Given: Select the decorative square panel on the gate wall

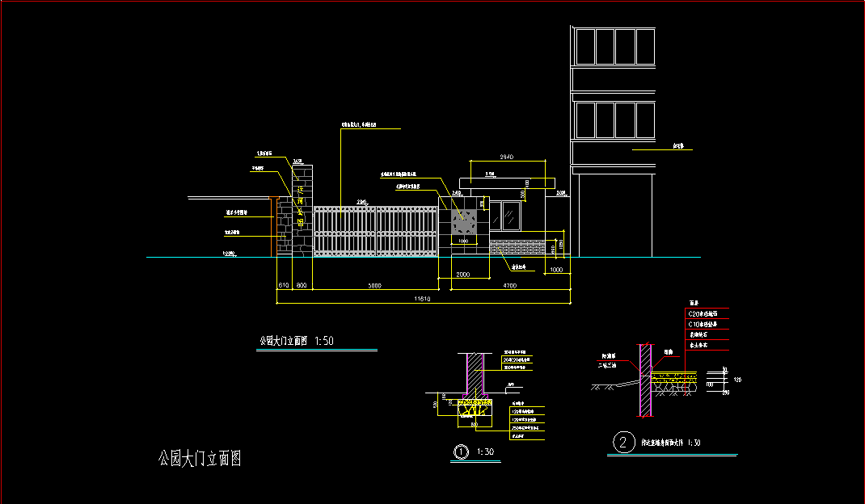Looking at the screenshot, I should tap(464, 222).
